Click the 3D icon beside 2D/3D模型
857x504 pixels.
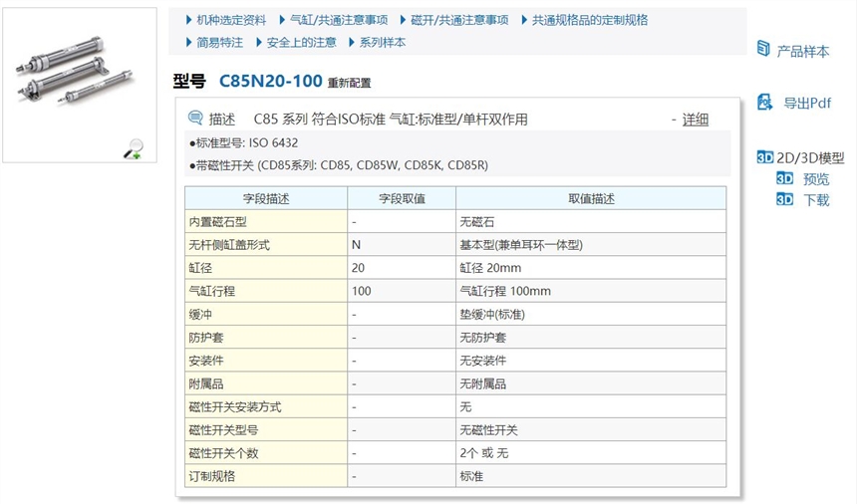[x=765, y=157]
